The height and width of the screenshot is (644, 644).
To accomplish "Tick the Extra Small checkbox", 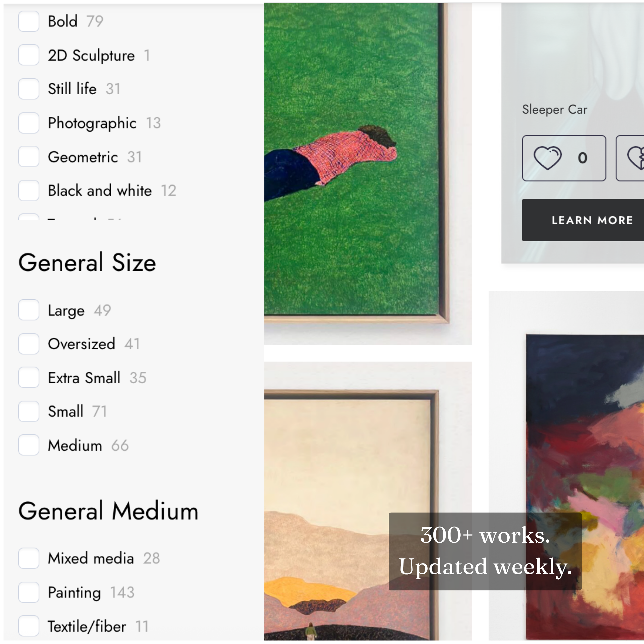I will [x=29, y=378].
